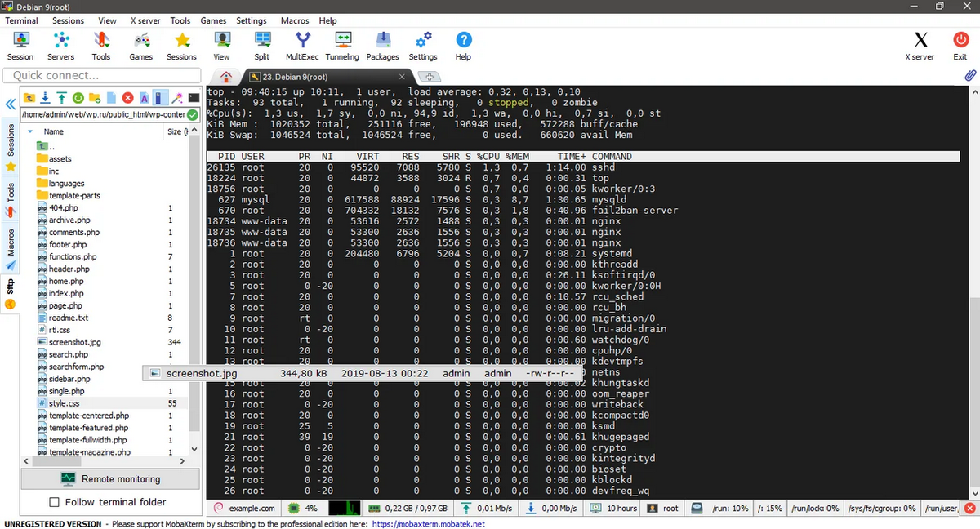Open the Servers toolbar icon
The image size is (980, 529).
point(60,47)
